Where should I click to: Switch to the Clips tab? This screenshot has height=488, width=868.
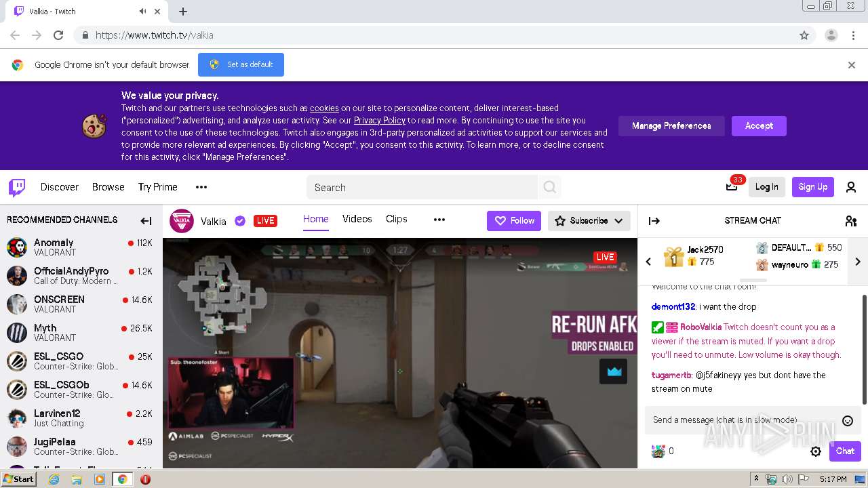[397, 219]
